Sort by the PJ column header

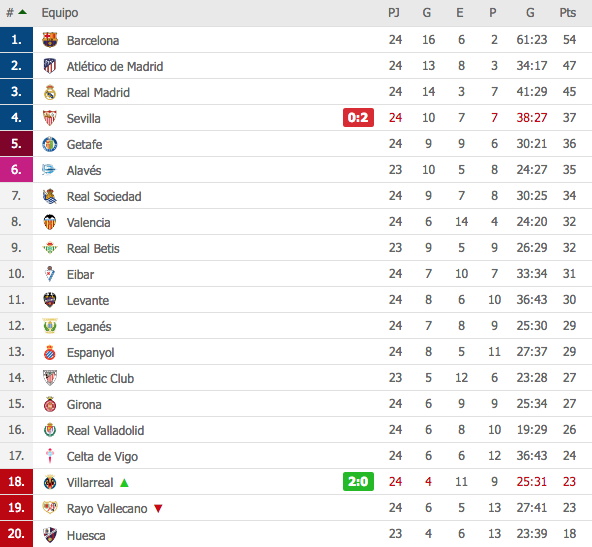click(x=394, y=13)
